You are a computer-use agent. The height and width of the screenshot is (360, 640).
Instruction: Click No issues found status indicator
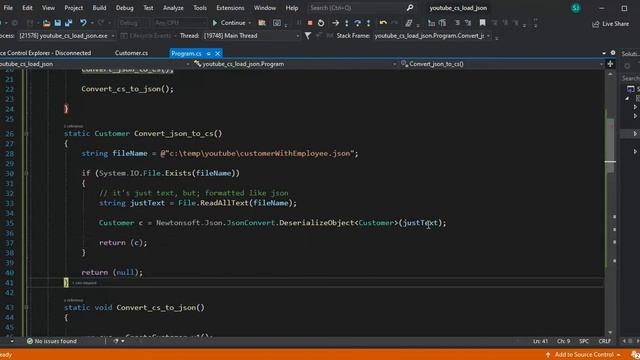click(x=52, y=341)
